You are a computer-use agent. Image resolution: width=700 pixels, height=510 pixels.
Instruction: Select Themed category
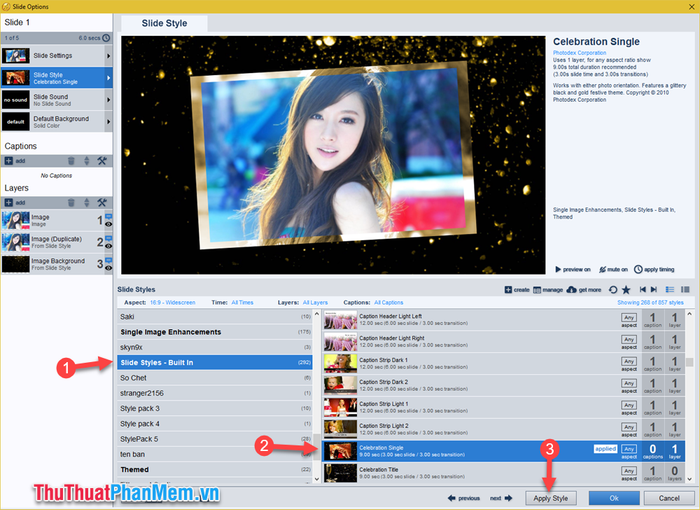pyautogui.click(x=215, y=469)
